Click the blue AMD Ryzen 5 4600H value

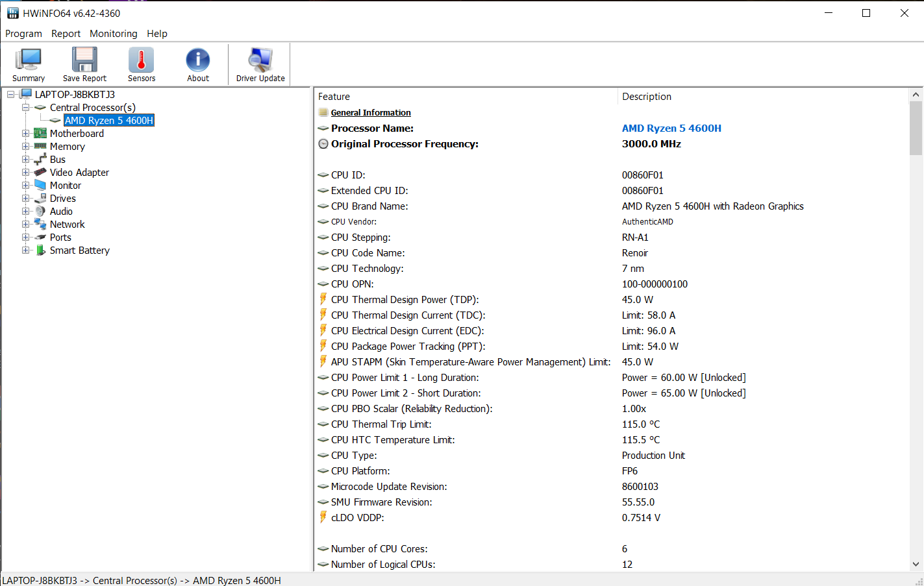pos(671,128)
